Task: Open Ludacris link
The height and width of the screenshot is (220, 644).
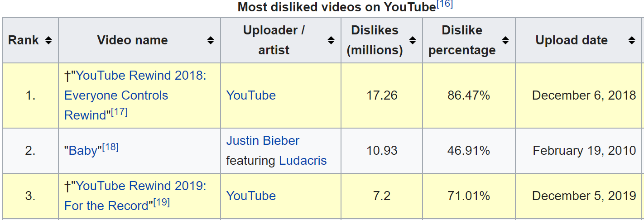Action: point(303,161)
